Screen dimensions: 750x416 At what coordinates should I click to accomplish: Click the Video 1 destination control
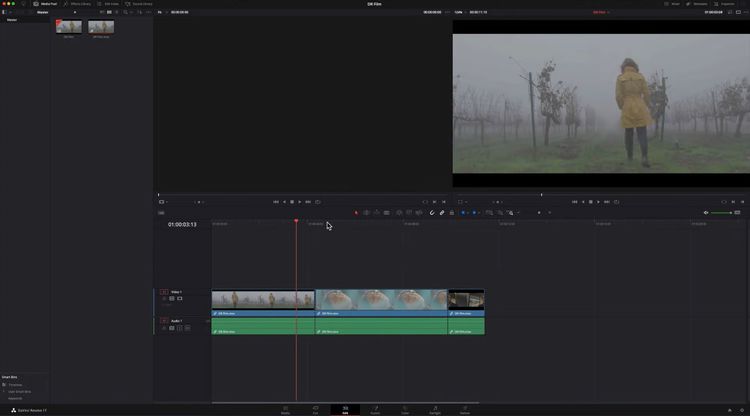point(164,292)
